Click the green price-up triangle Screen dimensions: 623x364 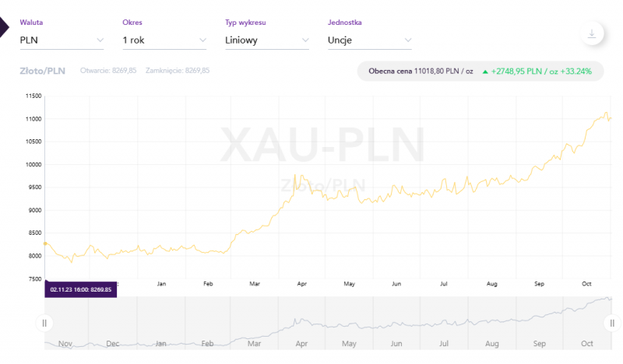click(485, 72)
